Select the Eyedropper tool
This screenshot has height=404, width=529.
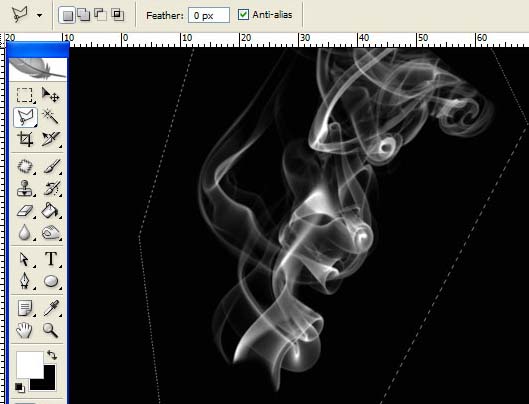point(51,308)
